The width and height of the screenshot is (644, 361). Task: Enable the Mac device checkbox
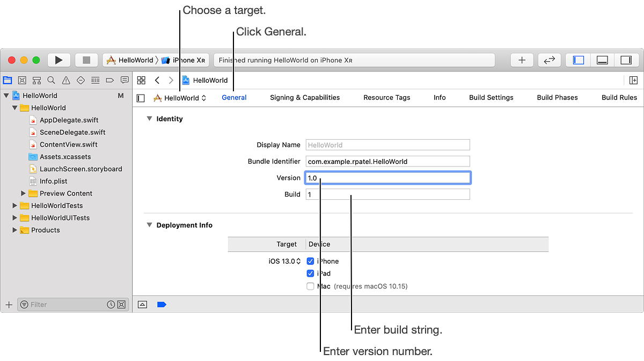[310, 286]
